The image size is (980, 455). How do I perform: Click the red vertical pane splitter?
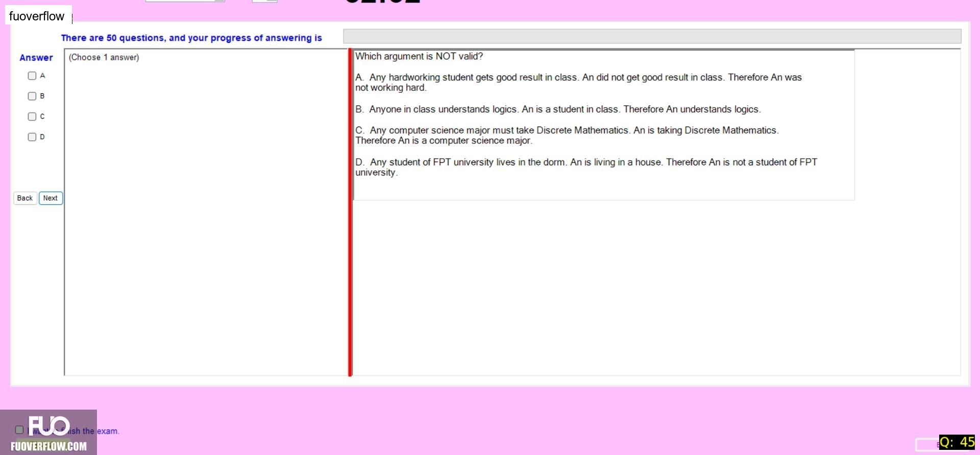click(350, 212)
